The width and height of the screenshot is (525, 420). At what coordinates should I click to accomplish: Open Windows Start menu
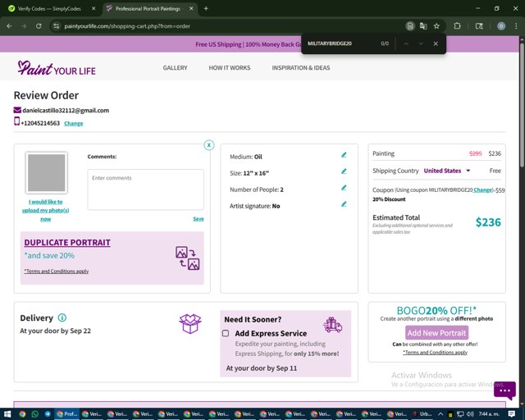[7, 414]
